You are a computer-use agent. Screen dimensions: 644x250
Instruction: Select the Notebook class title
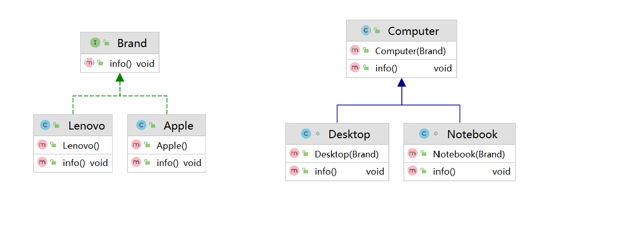(x=472, y=134)
